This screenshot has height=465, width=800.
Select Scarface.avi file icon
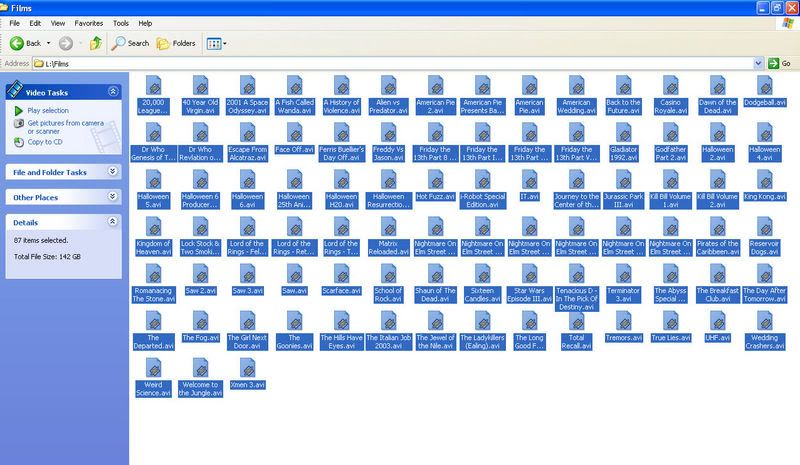(341, 274)
